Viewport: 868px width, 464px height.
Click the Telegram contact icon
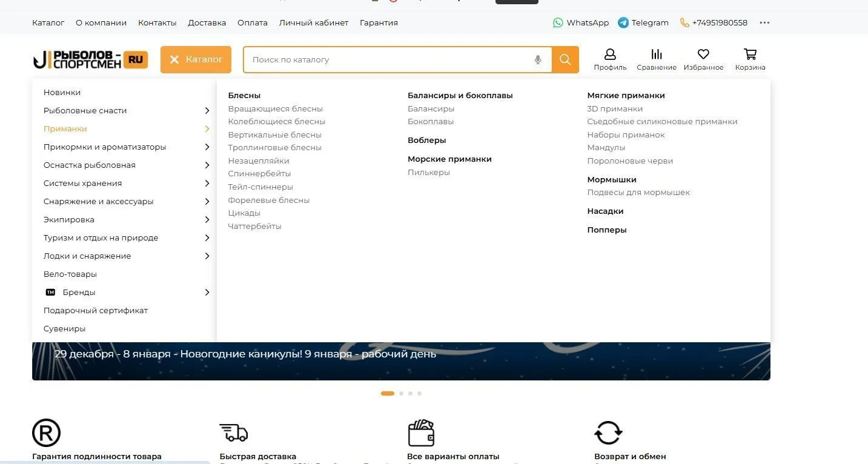(x=623, y=22)
